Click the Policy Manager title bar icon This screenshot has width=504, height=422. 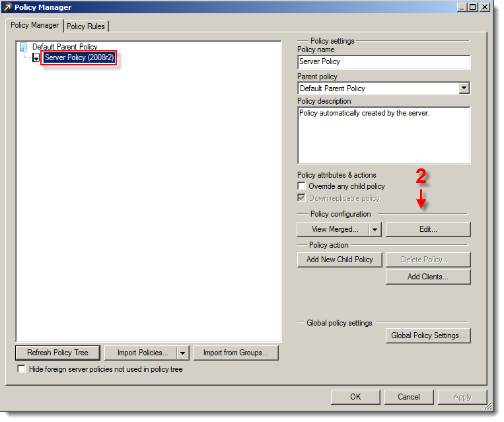[7, 7]
